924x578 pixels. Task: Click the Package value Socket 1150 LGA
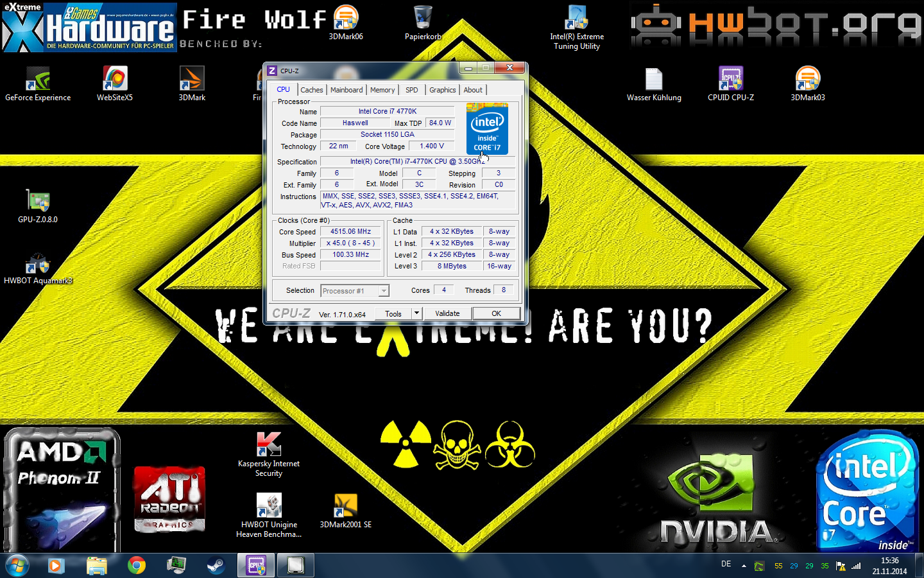click(x=388, y=134)
